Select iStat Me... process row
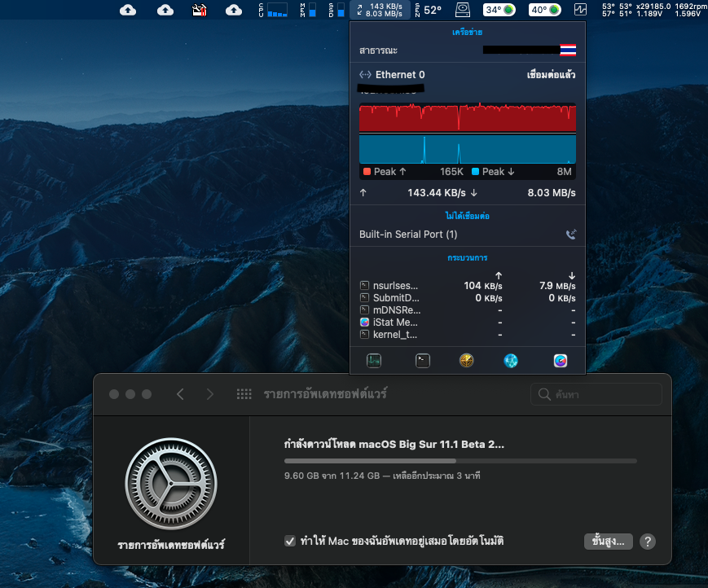This screenshot has width=708, height=588. [x=468, y=323]
